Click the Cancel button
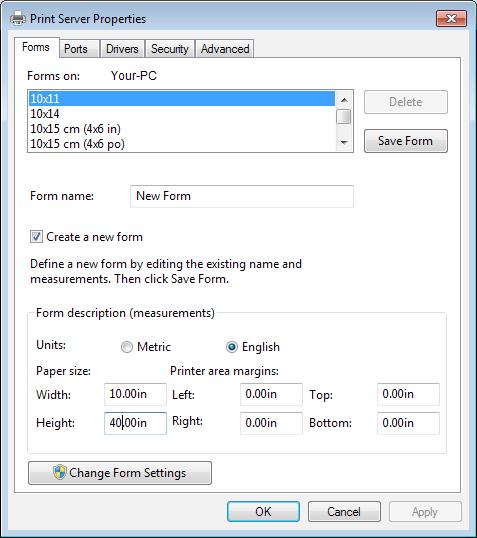477x538 pixels. [344, 512]
